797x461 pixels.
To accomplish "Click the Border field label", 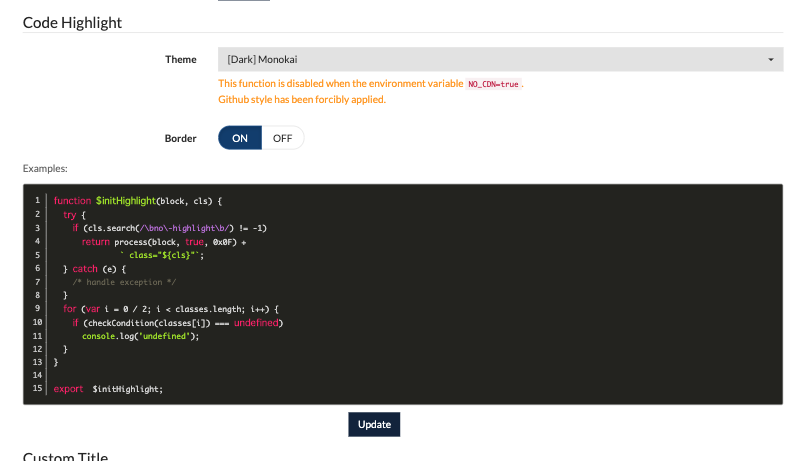I will coord(180,138).
